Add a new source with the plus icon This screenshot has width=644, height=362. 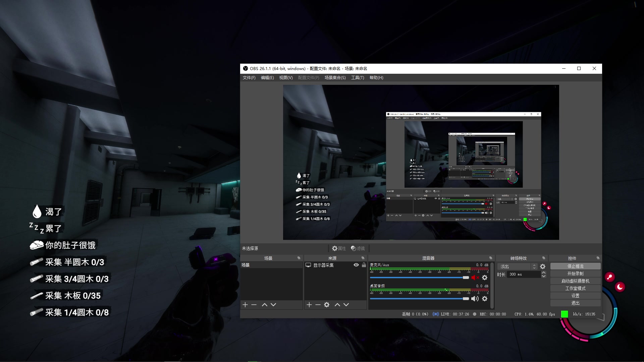tap(309, 305)
